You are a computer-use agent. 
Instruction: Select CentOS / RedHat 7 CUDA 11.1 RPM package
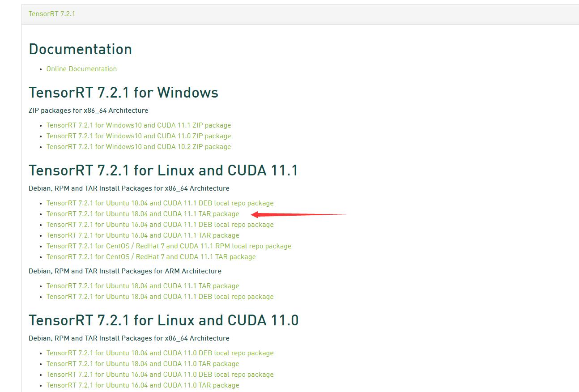(169, 246)
